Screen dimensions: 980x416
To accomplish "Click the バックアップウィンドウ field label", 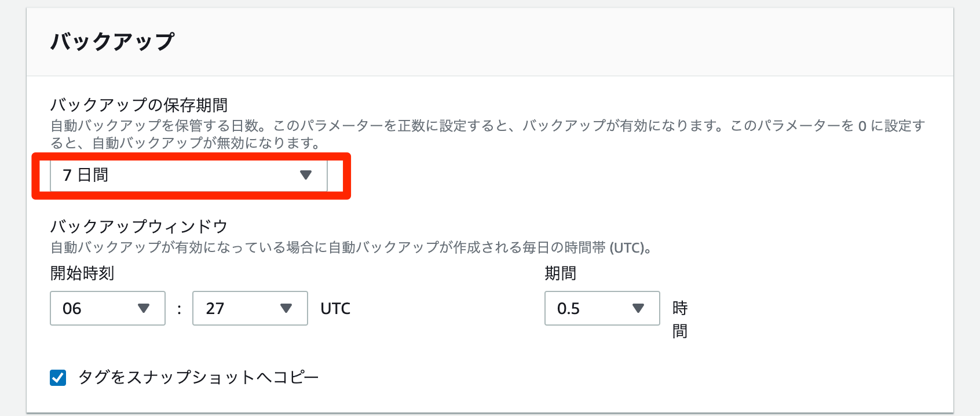I will 139,226.
